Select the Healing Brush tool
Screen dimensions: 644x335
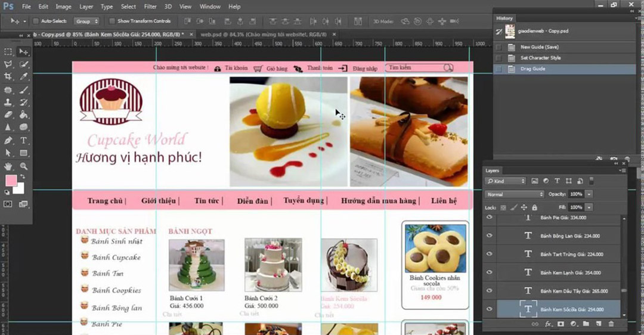8,90
